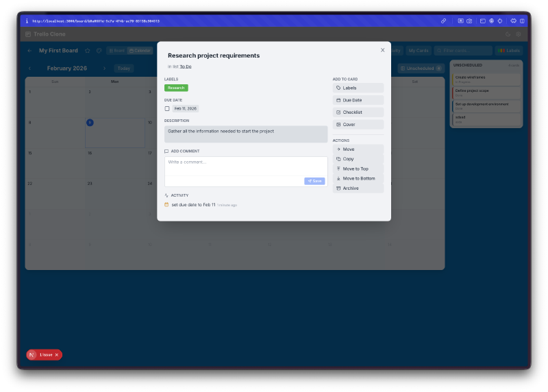The height and width of the screenshot is (392, 548).
Task: Click the Move action for this card
Action: click(358, 149)
